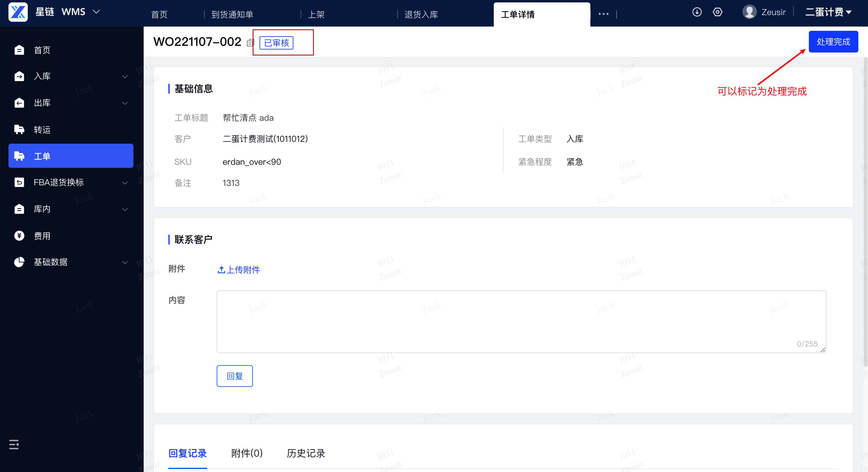Click the customer value 二蛋计费测试(1011012)
Viewport: 868px width, 472px height.
pyautogui.click(x=265, y=139)
